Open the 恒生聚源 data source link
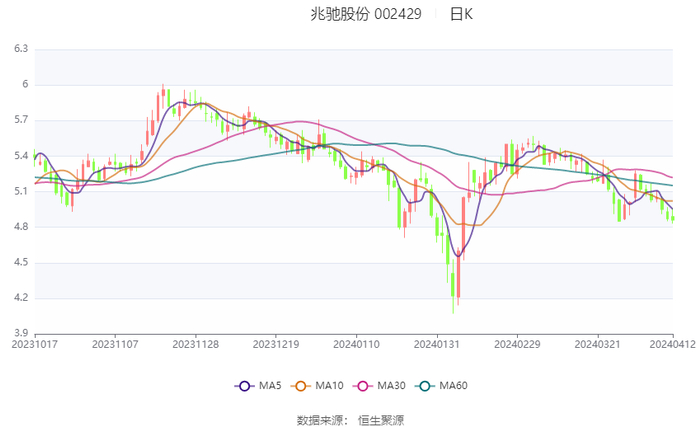 tap(381, 420)
